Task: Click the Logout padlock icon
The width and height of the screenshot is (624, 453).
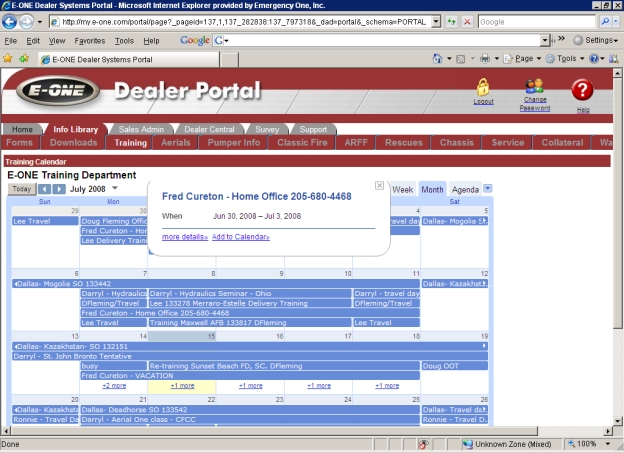Action: coord(483,87)
